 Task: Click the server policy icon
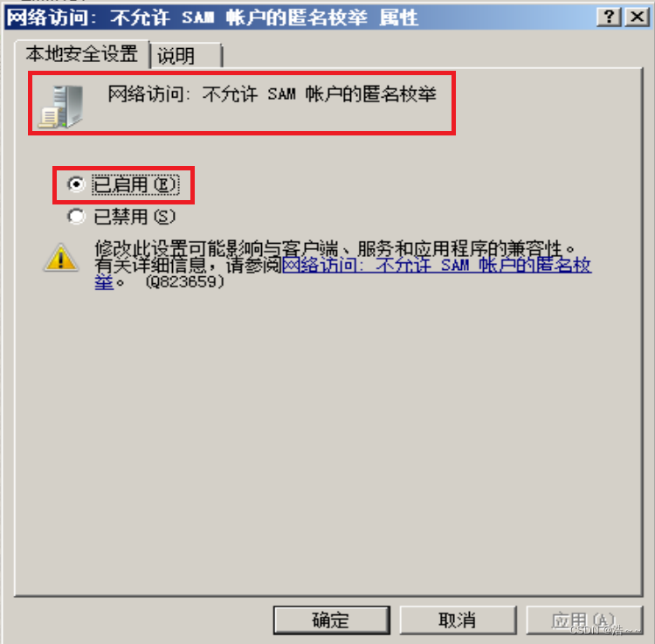61,106
